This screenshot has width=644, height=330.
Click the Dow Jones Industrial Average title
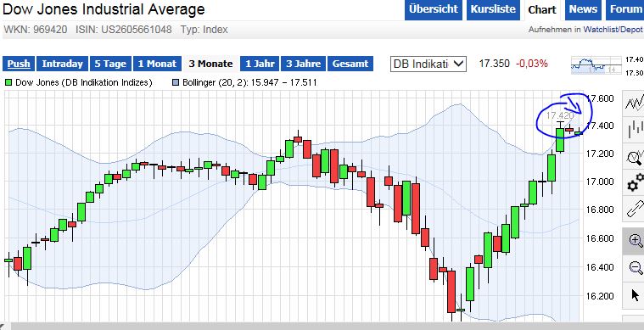(104, 8)
